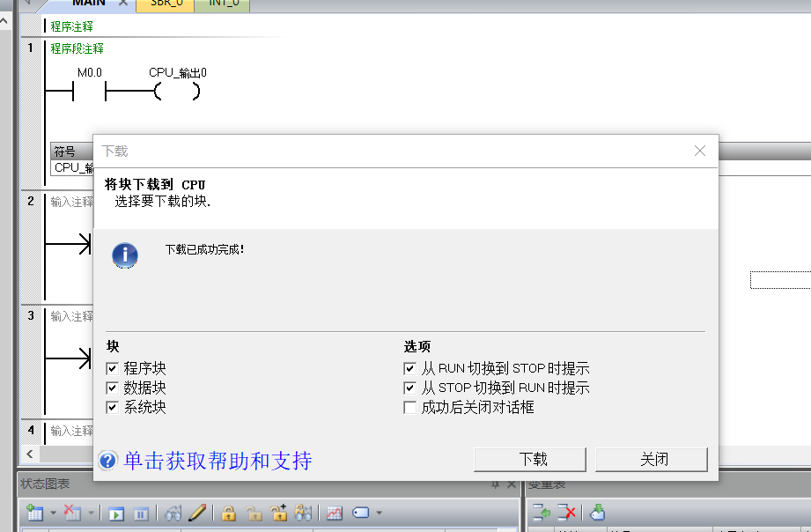Open the address display dropdown at toolbar end

(x=377, y=513)
